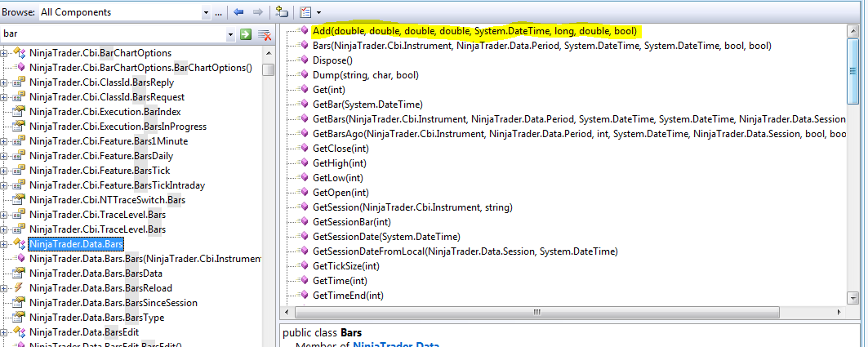Expand the NinjaTrader.Cbi.ClassId.BarsReply node
The height and width of the screenshot is (347, 868).
[4, 82]
